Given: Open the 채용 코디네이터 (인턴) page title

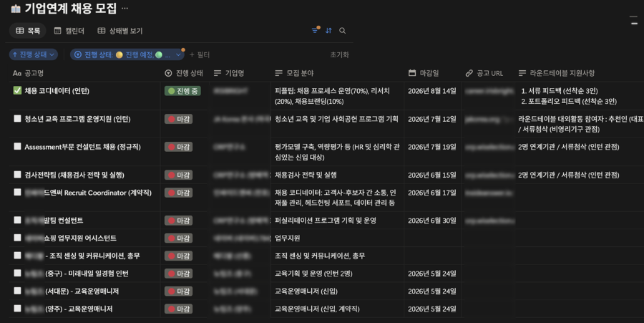Looking at the screenshot, I should [x=57, y=91].
